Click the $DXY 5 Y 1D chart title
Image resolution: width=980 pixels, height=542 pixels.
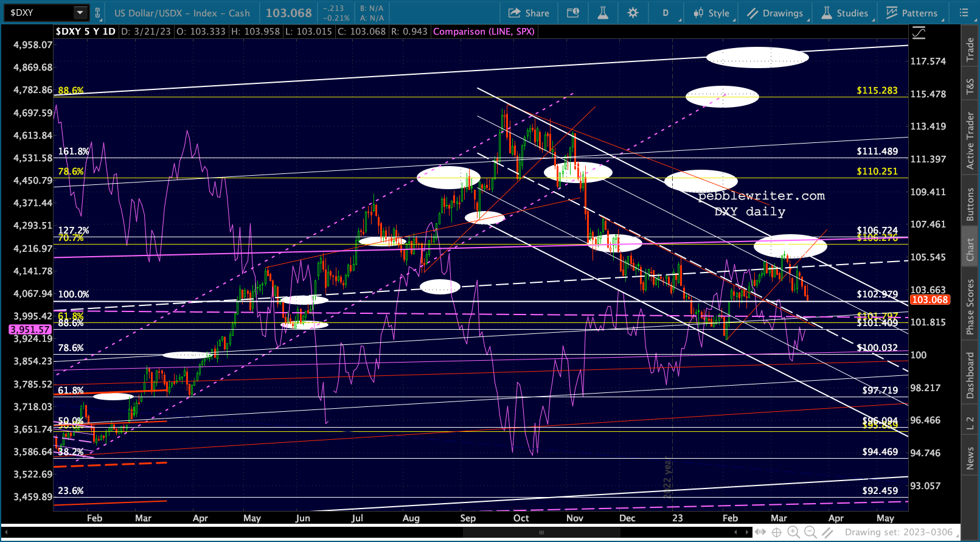tap(85, 32)
